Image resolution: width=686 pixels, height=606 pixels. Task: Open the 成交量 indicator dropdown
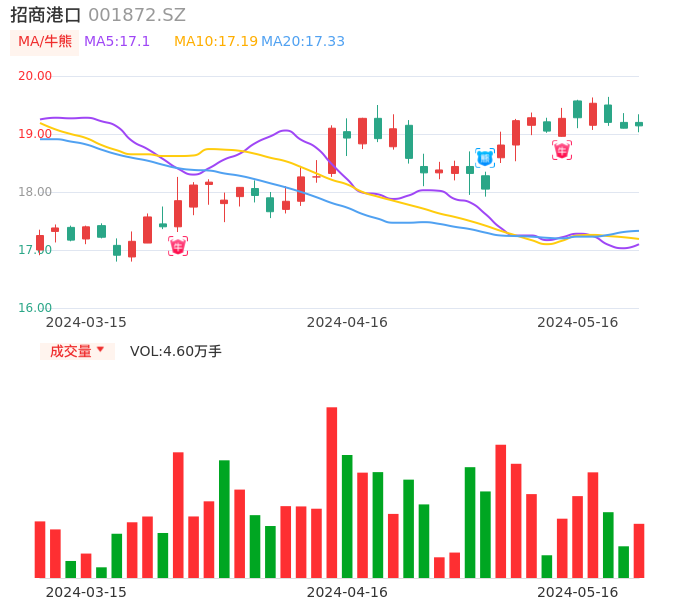pos(77,351)
